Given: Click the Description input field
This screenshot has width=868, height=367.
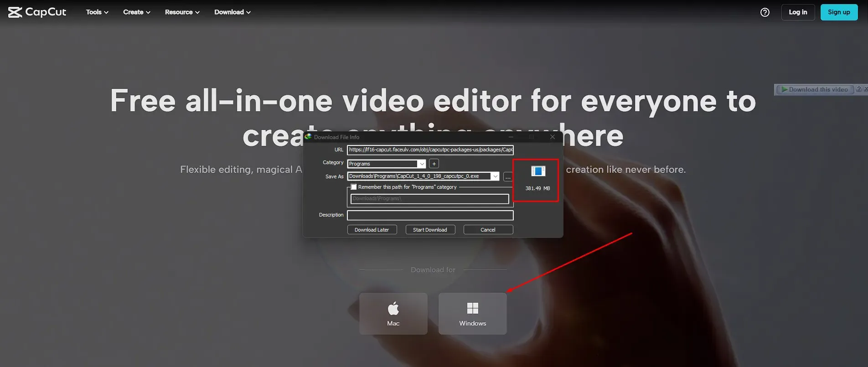Looking at the screenshot, I should point(430,215).
